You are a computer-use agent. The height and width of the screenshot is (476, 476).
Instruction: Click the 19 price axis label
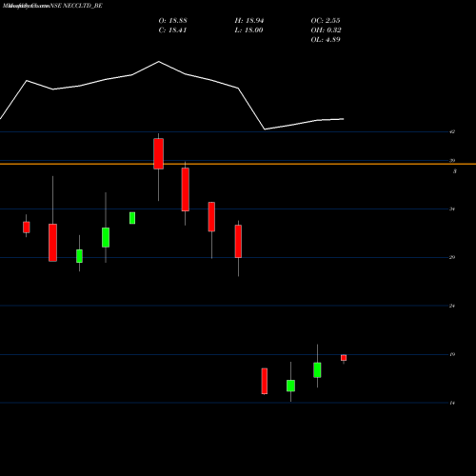[x=452, y=354]
